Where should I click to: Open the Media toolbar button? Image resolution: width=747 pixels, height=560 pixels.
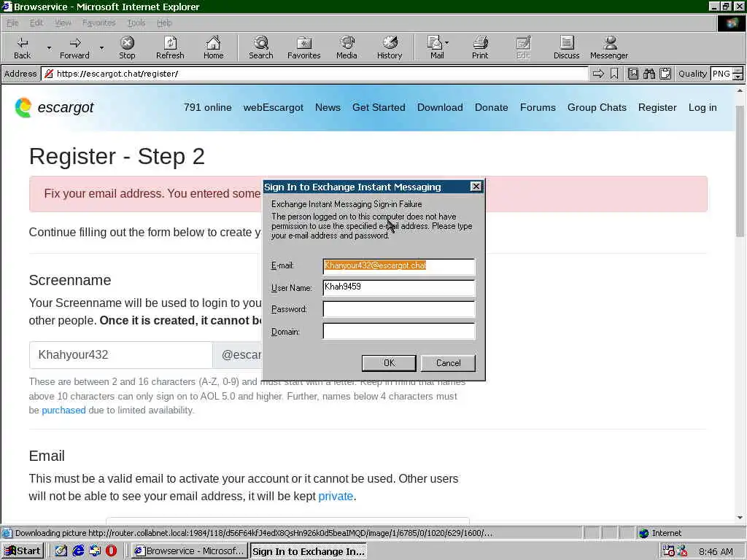(x=347, y=47)
